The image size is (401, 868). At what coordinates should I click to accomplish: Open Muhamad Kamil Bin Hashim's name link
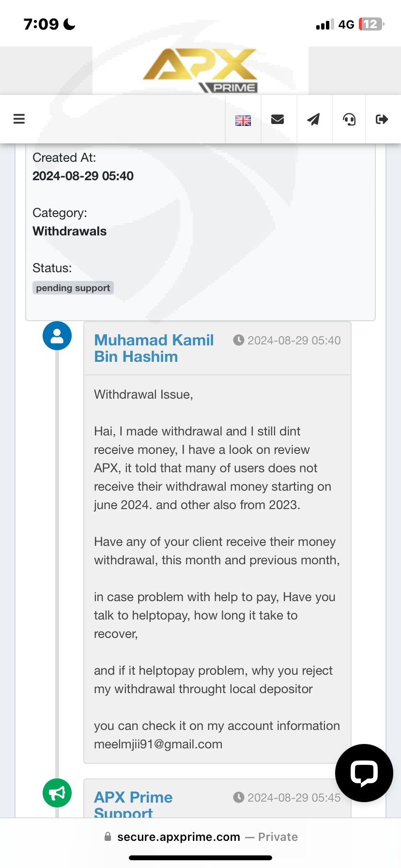pyautogui.click(x=154, y=348)
